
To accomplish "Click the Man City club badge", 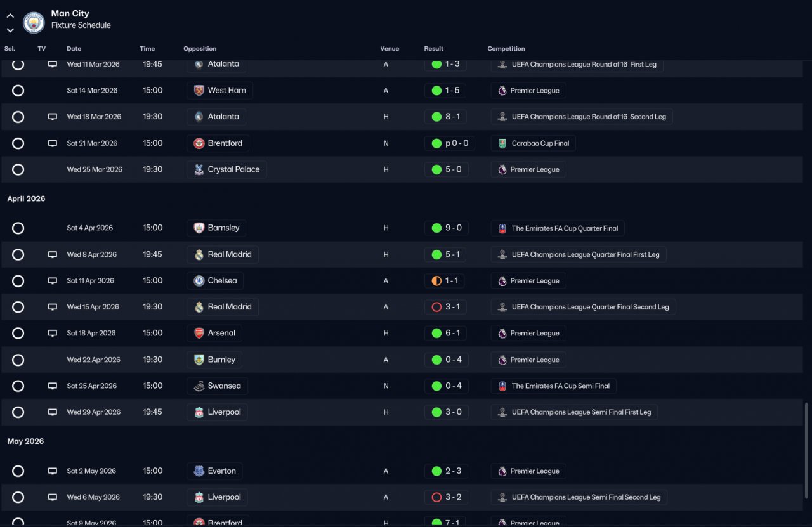I will (34, 23).
